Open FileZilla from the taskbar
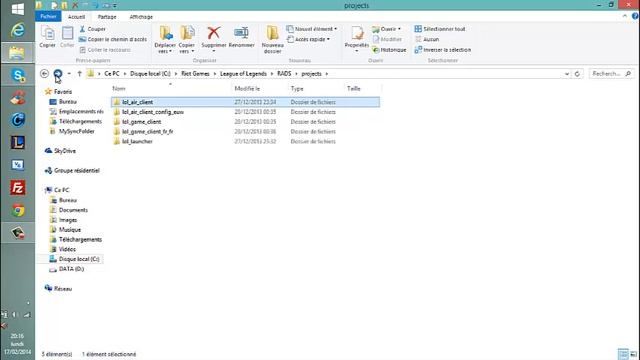The width and height of the screenshot is (640, 360). pos(18,188)
